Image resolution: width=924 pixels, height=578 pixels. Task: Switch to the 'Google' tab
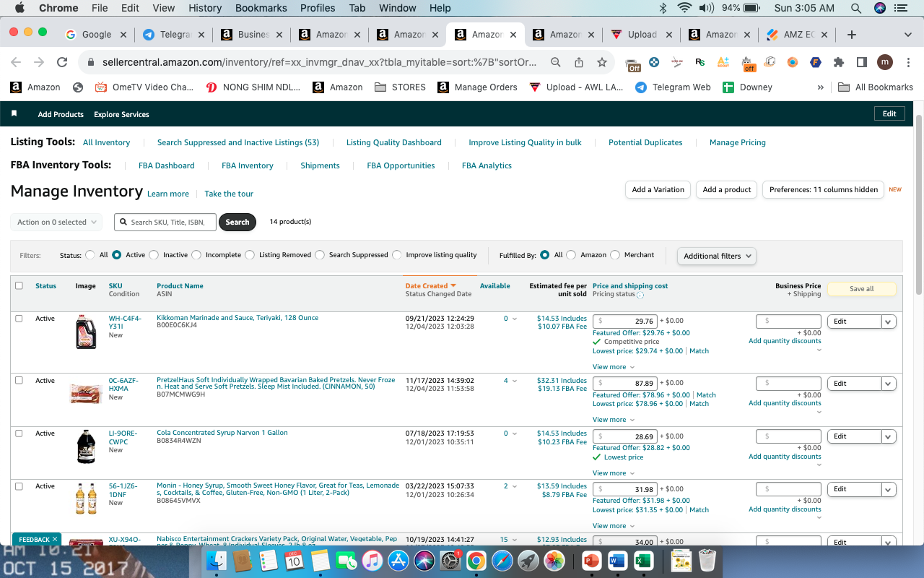[x=96, y=35]
